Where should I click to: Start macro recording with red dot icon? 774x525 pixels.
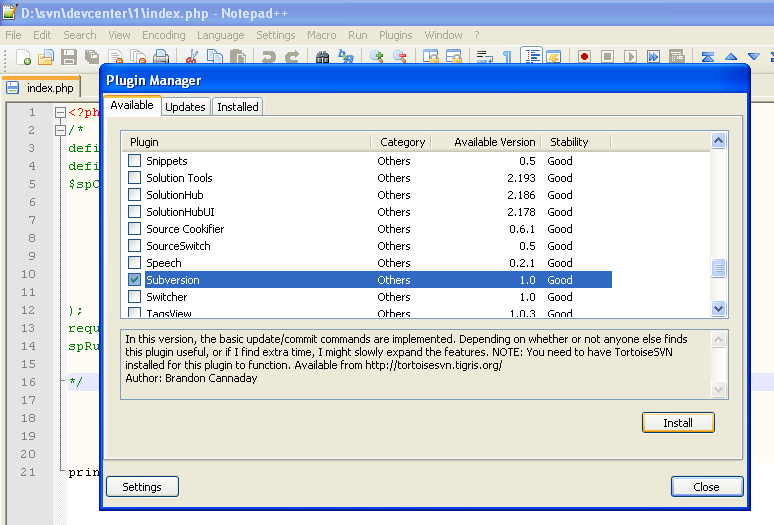click(584, 57)
